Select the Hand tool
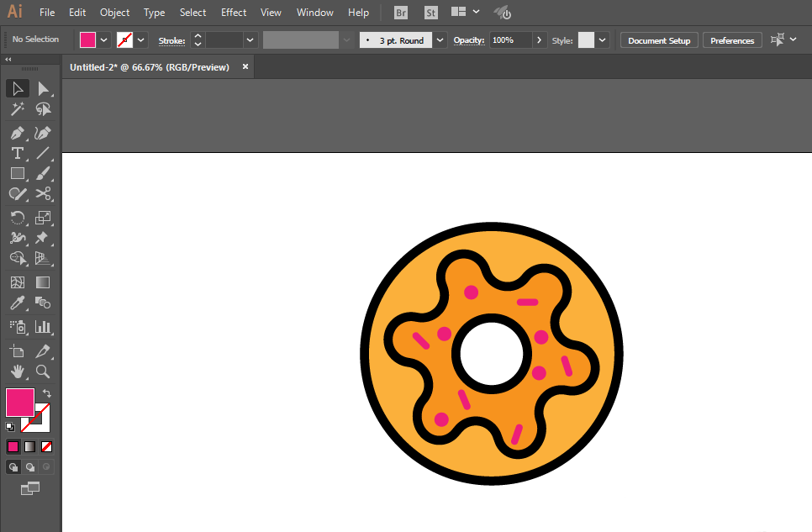The width and height of the screenshot is (812, 532). point(17,371)
